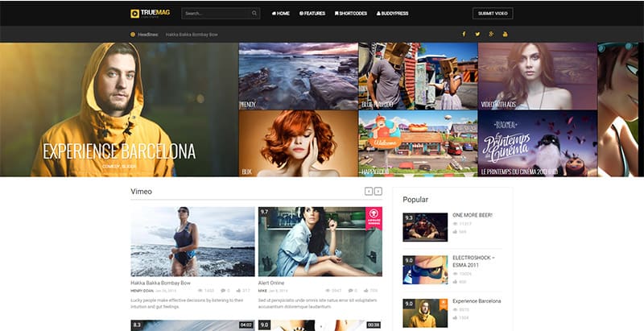Click the Popular widget heading
The height and width of the screenshot is (331, 644).
[x=415, y=200]
